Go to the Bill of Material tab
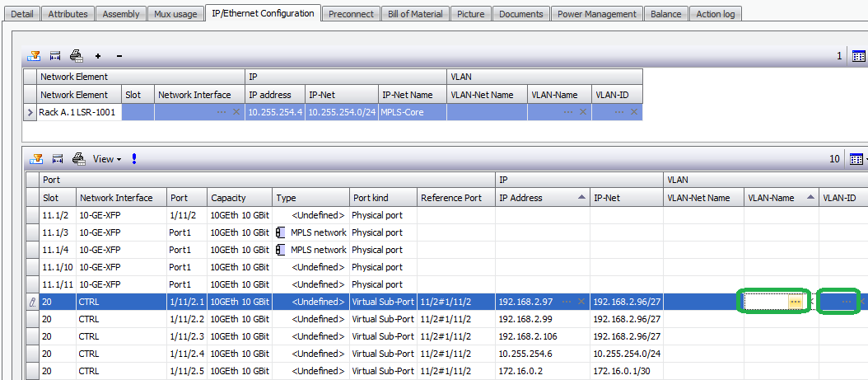The height and width of the screenshot is (380, 868). [415, 14]
